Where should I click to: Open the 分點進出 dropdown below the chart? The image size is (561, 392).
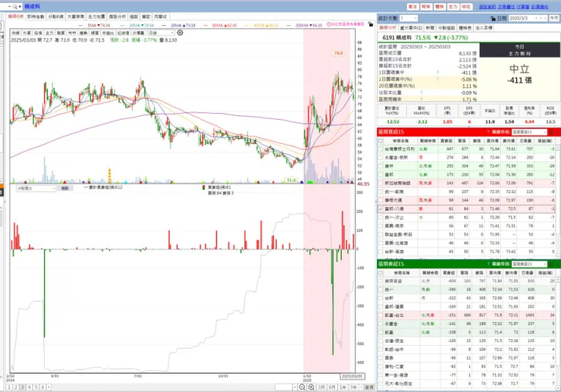pos(36,188)
